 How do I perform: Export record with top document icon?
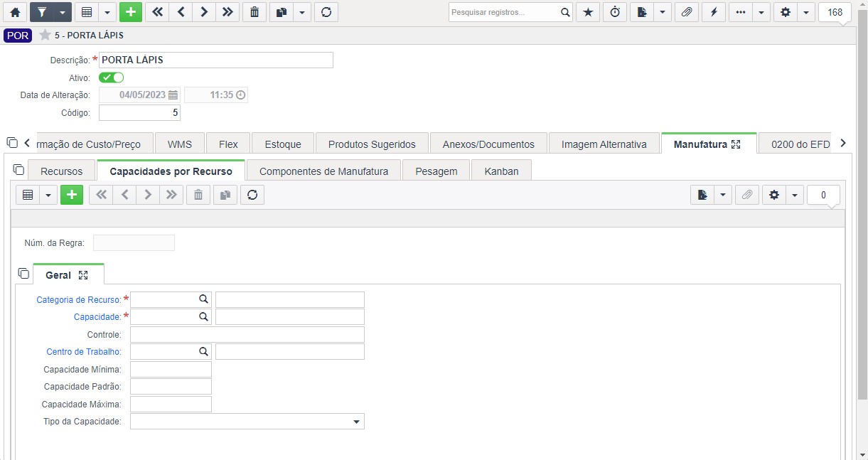coord(642,12)
